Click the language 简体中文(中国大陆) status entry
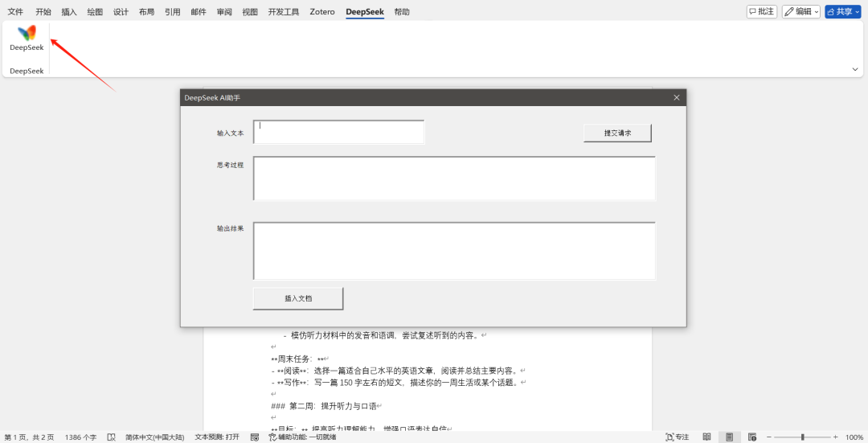Screen dimensions: 868x443 click(154, 437)
